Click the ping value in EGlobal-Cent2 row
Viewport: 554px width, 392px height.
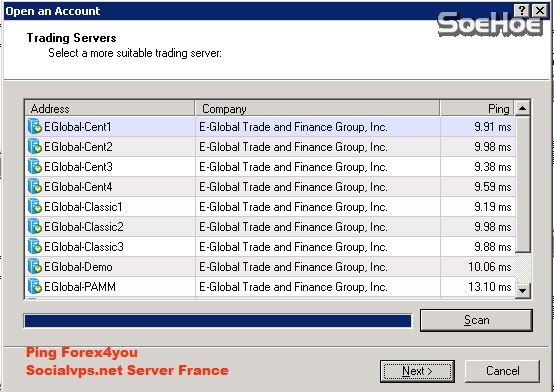493,147
